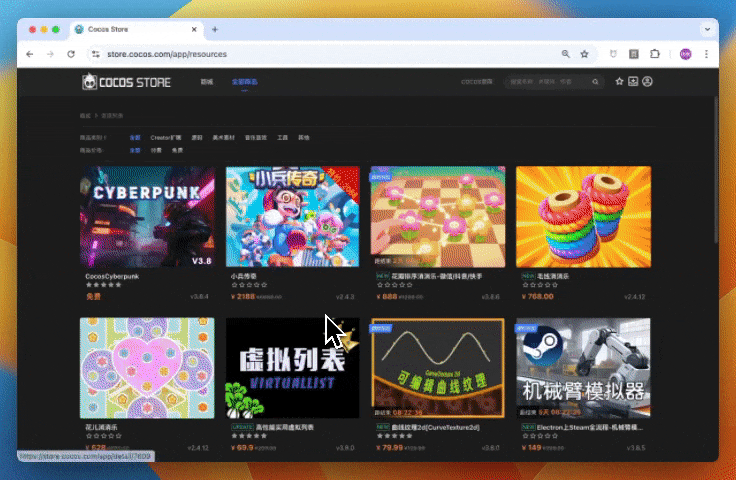This screenshot has width=736, height=480.
Task: Select the blue 全部 price filter
Action: [x=135, y=150]
